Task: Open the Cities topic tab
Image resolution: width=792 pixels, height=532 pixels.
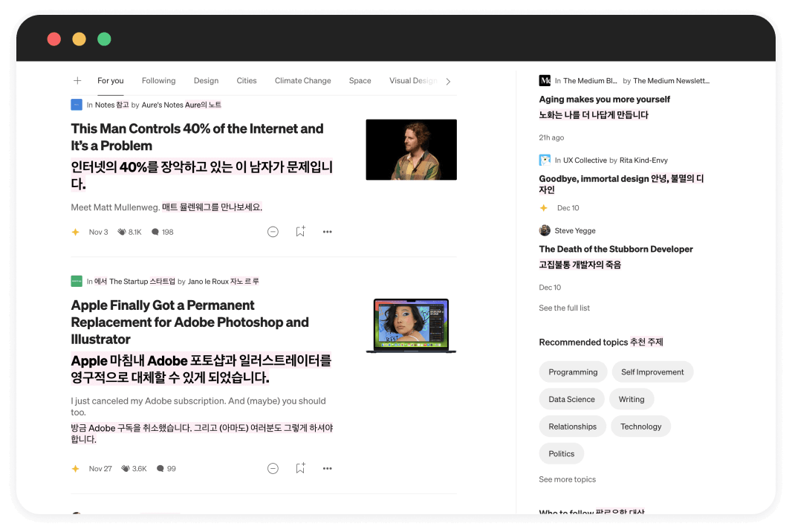Action: 247,81
